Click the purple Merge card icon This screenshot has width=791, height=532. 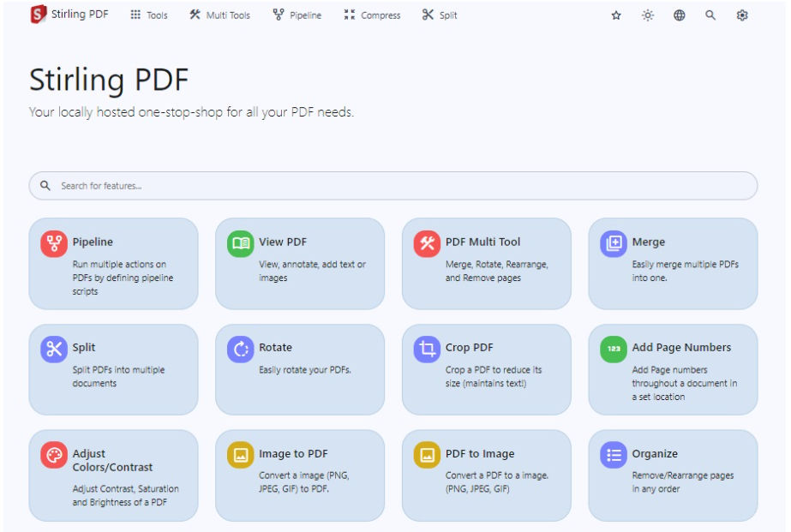point(614,243)
